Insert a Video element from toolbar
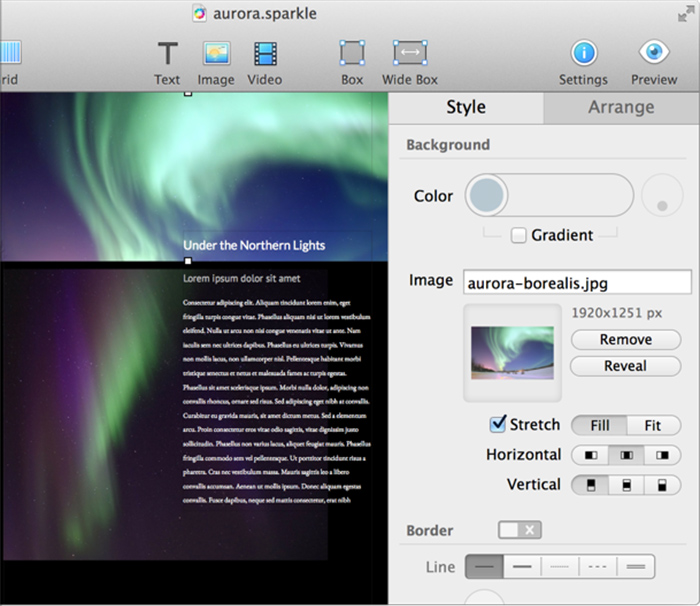This screenshot has height=606, width=700. click(265, 54)
